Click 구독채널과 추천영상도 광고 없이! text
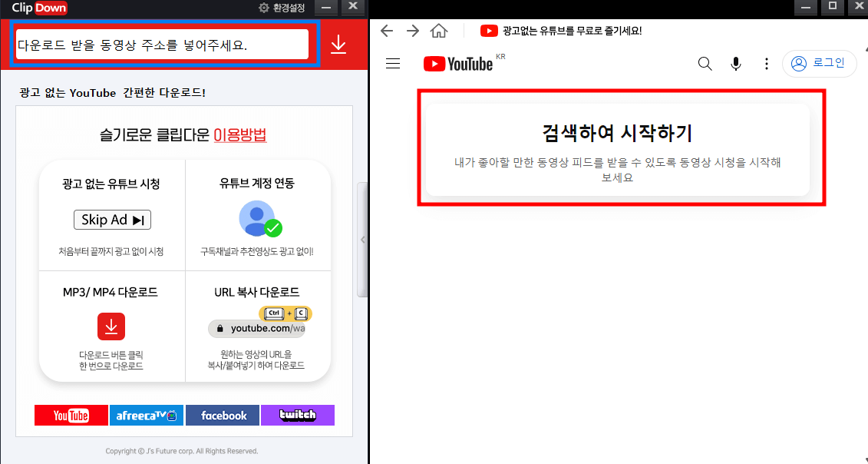Screen dimensions: 868x464 [257, 252]
